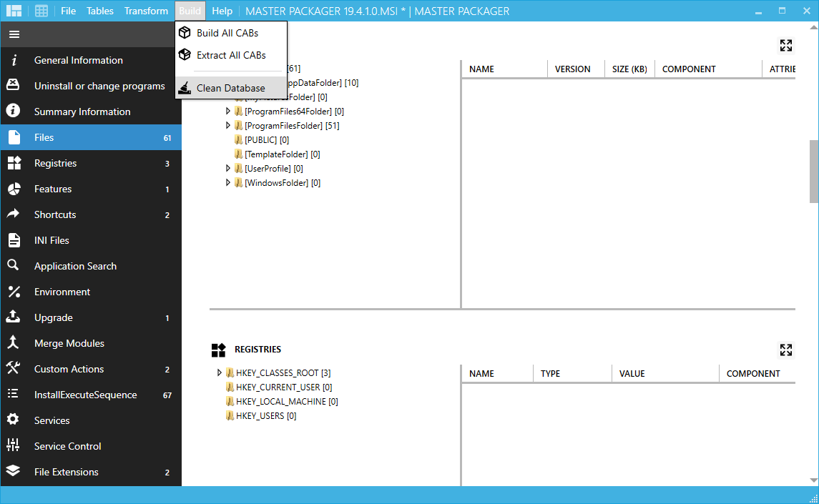Expand the [WindowsFolder] tree node
Screen dimensions: 819x504
227,183
